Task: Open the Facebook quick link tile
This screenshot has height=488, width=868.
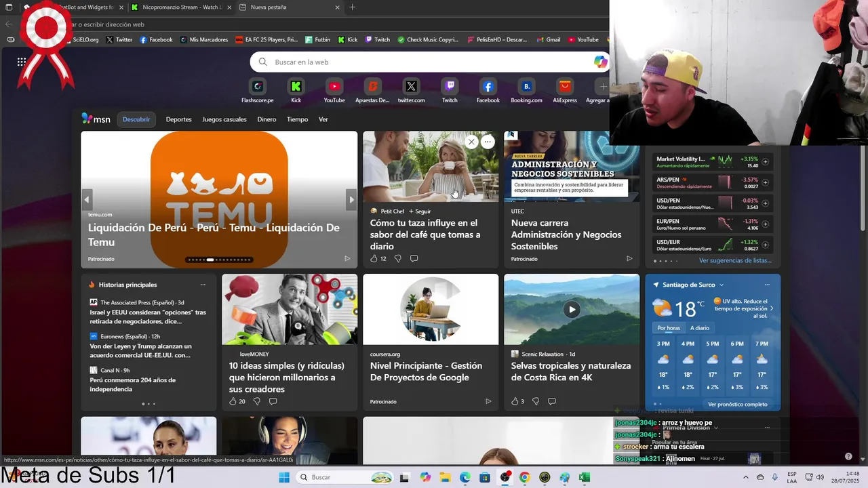Action: pyautogui.click(x=488, y=91)
